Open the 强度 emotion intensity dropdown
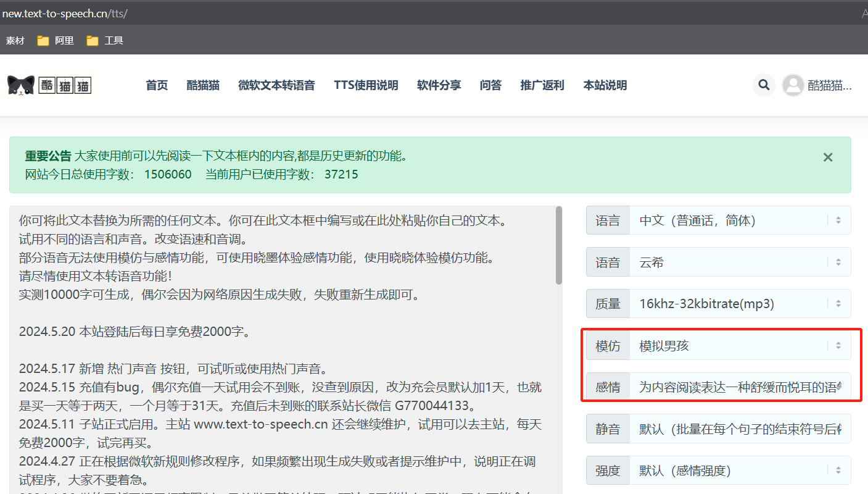Screen dimensions: 868x494 point(739,471)
